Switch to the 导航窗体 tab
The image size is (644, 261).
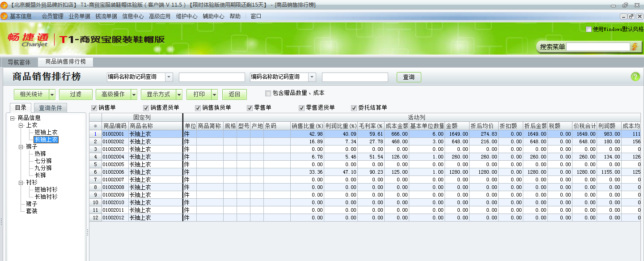click(x=19, y=62)
